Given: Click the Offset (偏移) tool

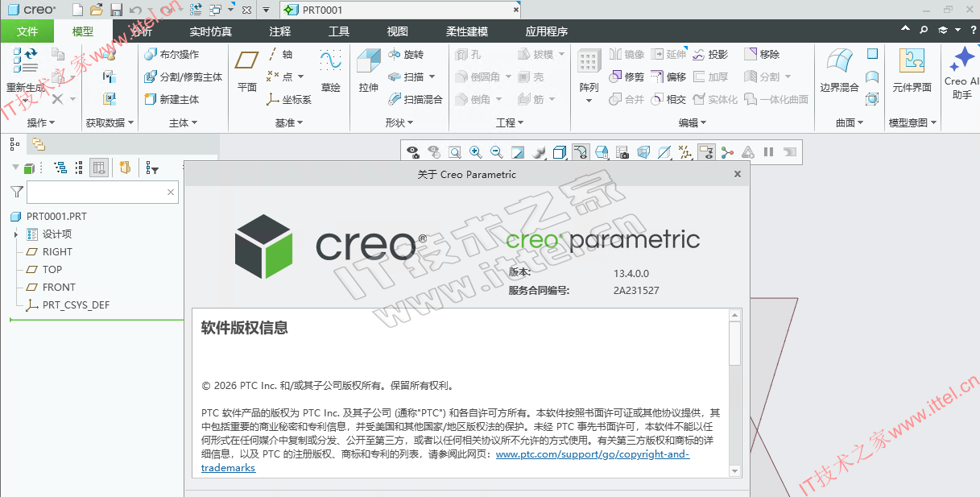Looking at the screenshot, I should pos(668,77).
